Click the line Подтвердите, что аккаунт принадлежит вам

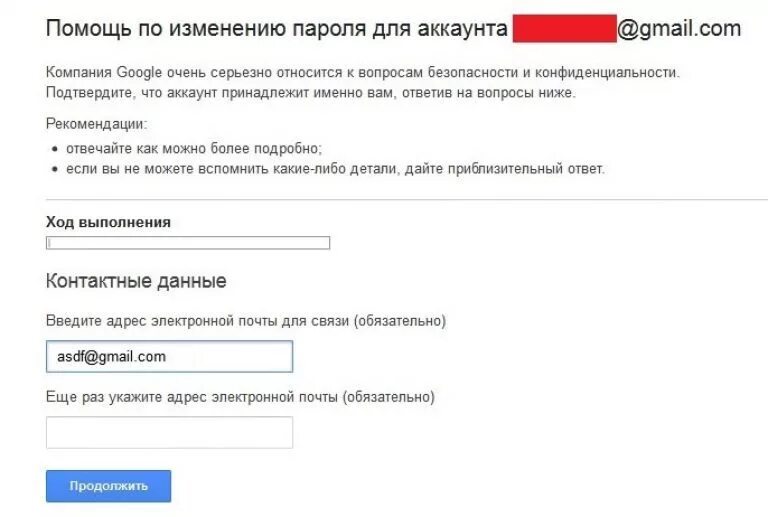[x=310, y=93]
